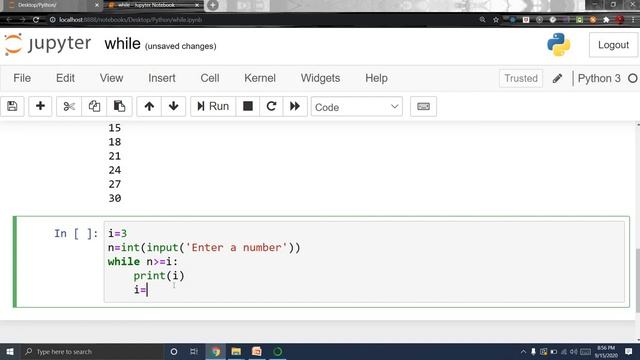Viewport: 640px width, 360px height.
Task: Save notebook with the floppy disk icon
Action: (x=12, y=107)
